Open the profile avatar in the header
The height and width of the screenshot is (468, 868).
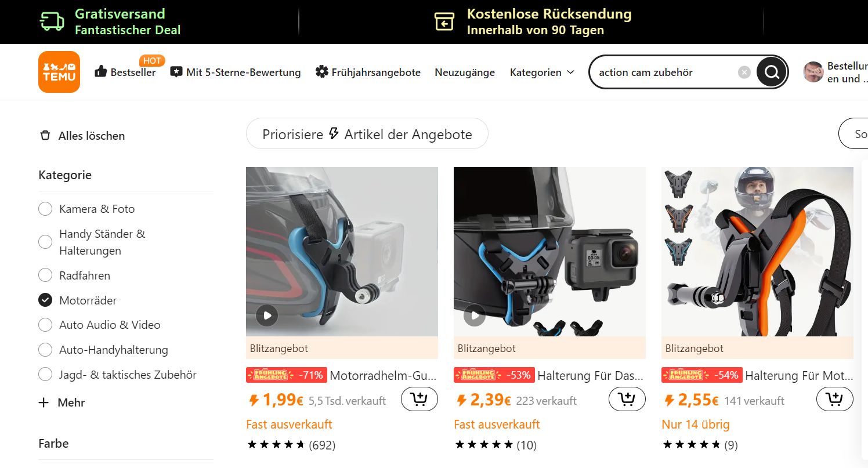[813, 72]
